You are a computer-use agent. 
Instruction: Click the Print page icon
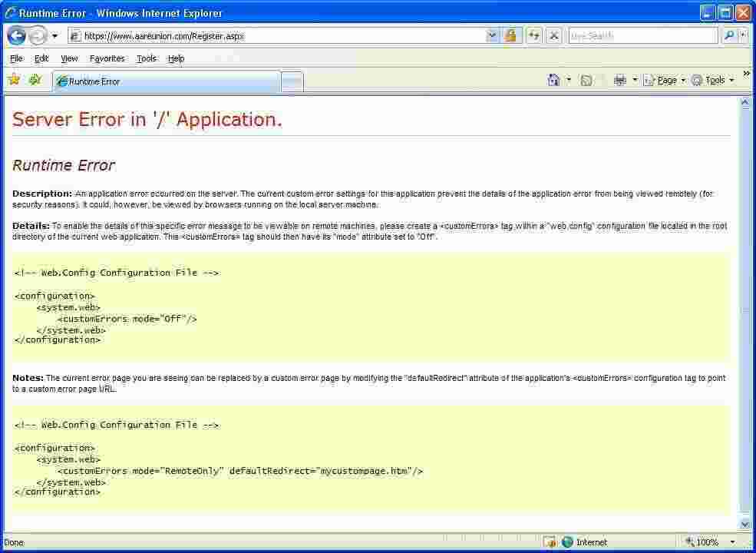[619, 80]
